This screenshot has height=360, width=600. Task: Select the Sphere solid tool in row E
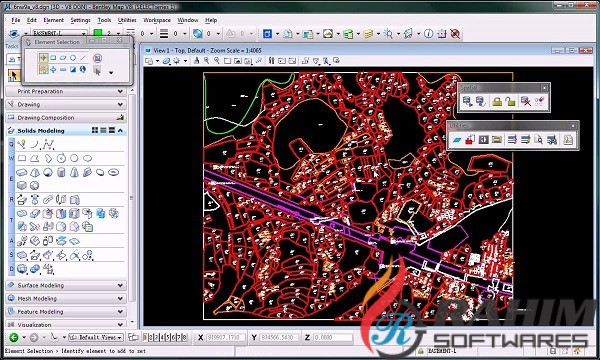point(48,173)
